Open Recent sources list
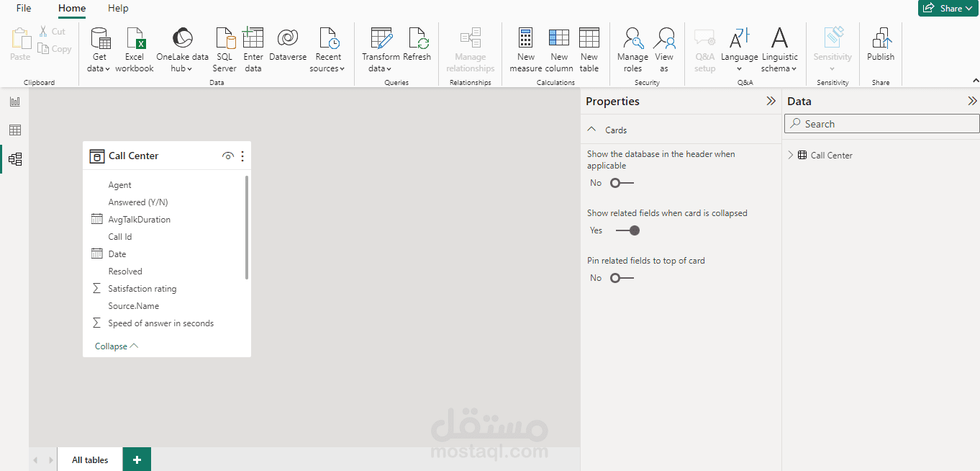 328,50
